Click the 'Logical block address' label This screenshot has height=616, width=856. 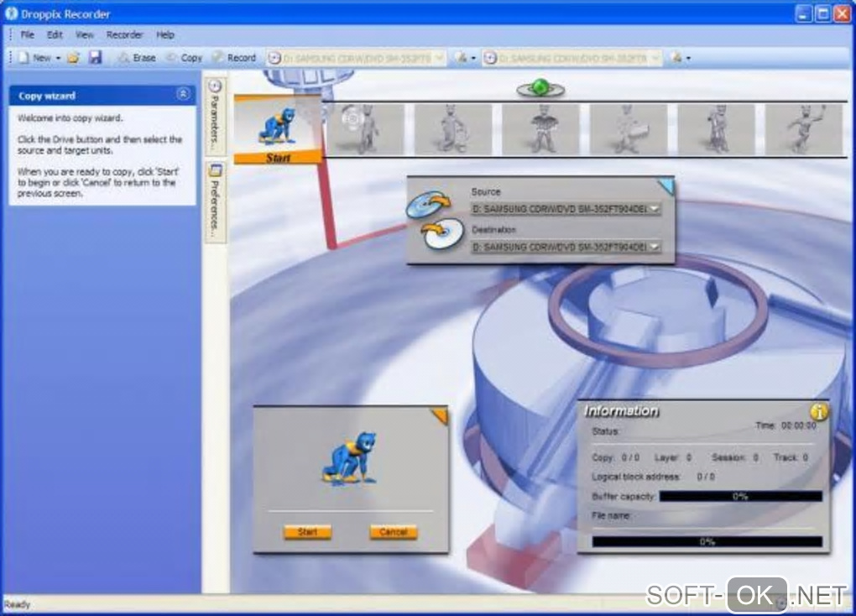click(635, 477)
